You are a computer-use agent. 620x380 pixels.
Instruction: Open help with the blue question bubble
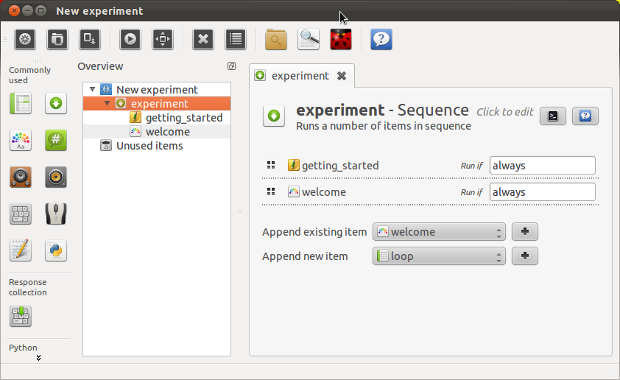[x=381, y=39]
